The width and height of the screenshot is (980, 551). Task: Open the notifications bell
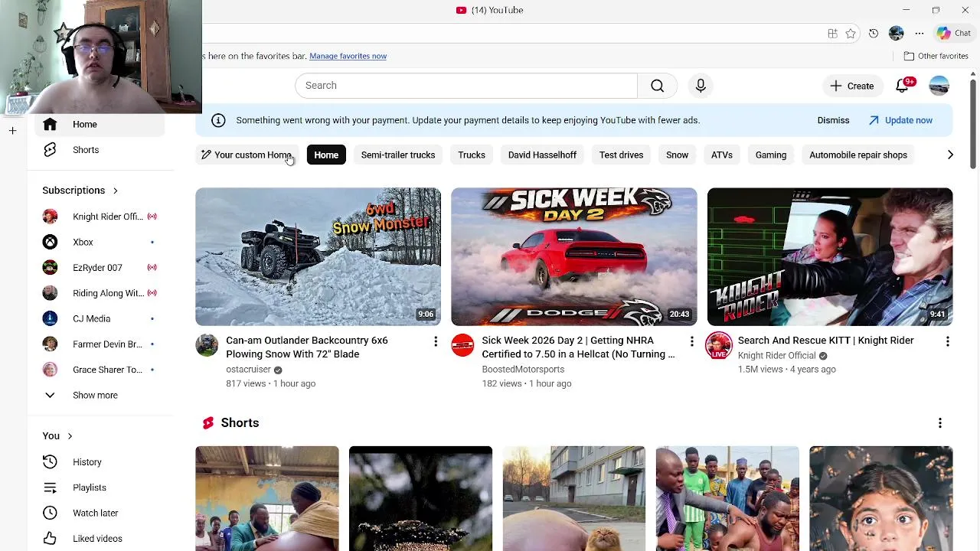(x=903, y=86)
